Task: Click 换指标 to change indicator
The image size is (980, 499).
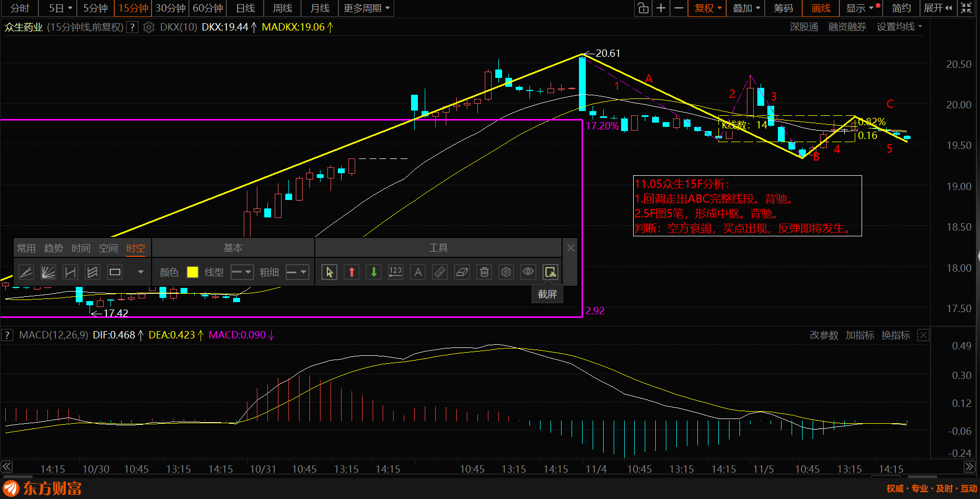Action: click(896, 335)
